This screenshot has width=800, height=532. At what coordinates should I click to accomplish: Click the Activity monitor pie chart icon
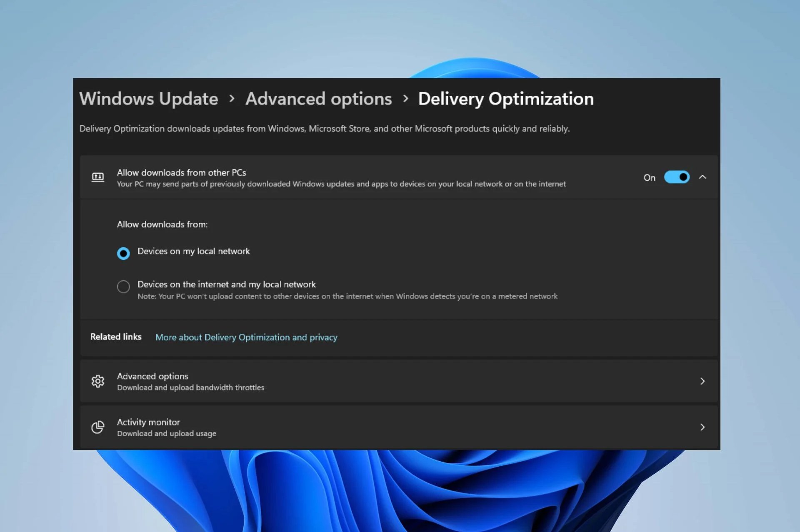(x=98, y=427)
